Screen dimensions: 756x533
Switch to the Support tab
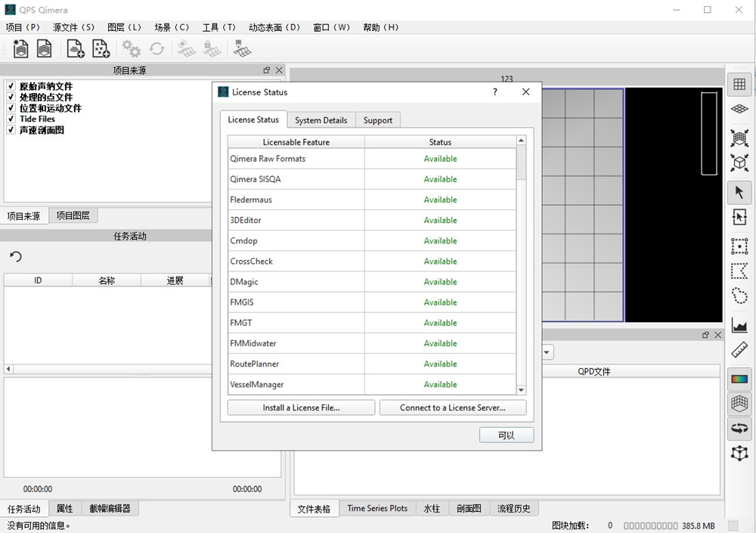[x=378, y=120]
